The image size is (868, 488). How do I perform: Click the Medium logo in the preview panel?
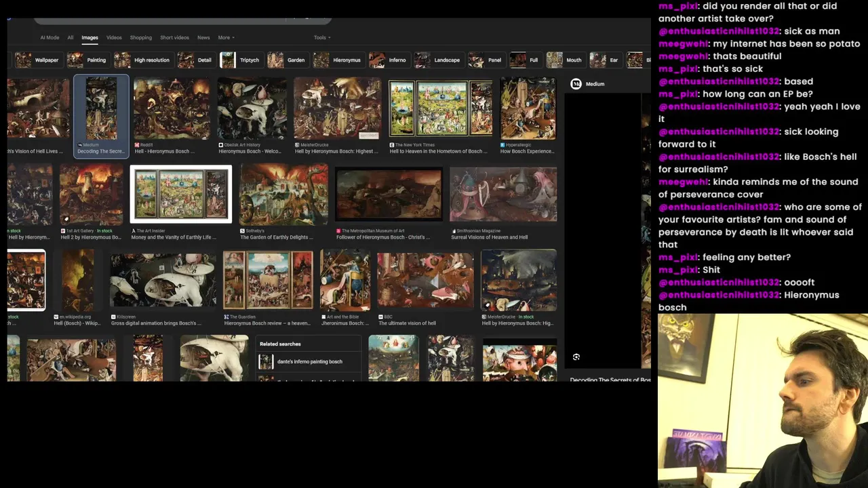pyautogui.click(x=576, y=84)
